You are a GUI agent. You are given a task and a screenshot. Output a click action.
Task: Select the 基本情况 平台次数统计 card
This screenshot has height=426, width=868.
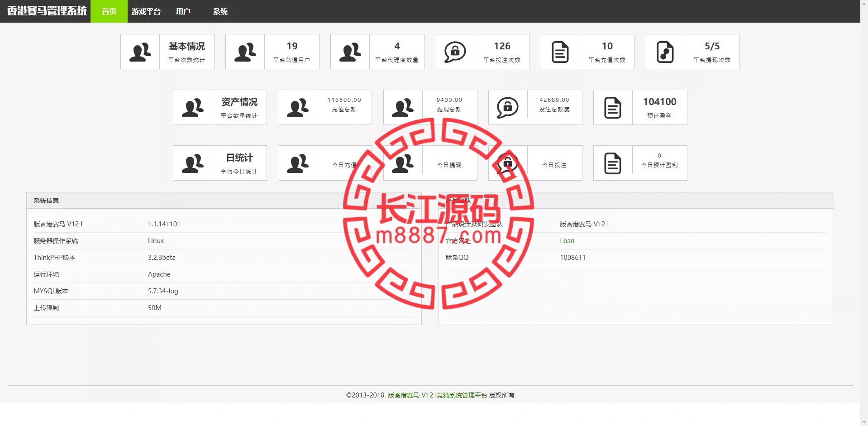coord(167,52)
